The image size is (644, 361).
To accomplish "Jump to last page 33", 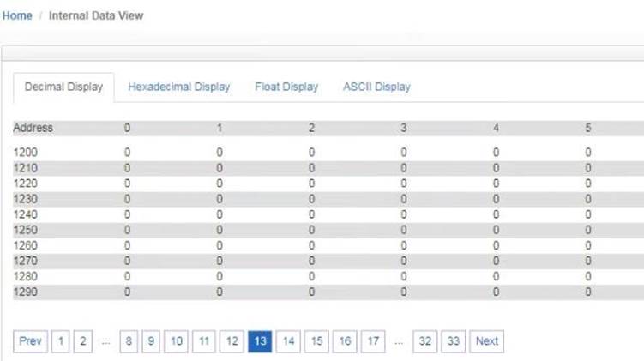I will tap(454, 341).
